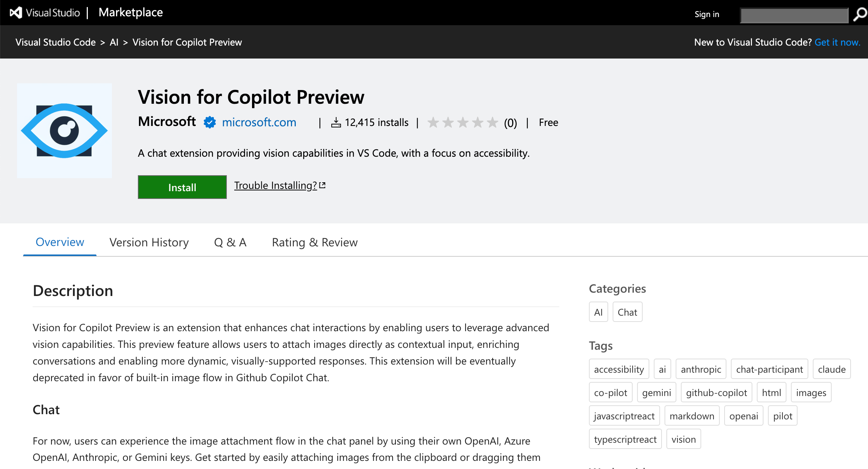Click inside the search input field

[x=794, y=15]
